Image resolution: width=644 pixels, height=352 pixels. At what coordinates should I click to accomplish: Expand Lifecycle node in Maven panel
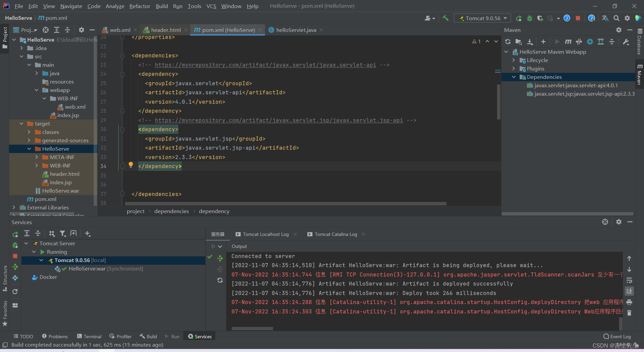pyautogui.click(x=514, y=60)
